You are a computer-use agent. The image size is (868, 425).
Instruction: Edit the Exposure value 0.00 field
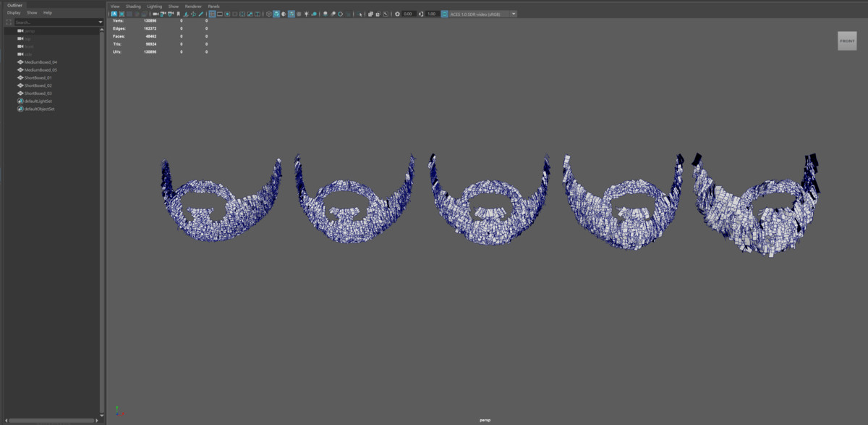[x=409, y=14]
